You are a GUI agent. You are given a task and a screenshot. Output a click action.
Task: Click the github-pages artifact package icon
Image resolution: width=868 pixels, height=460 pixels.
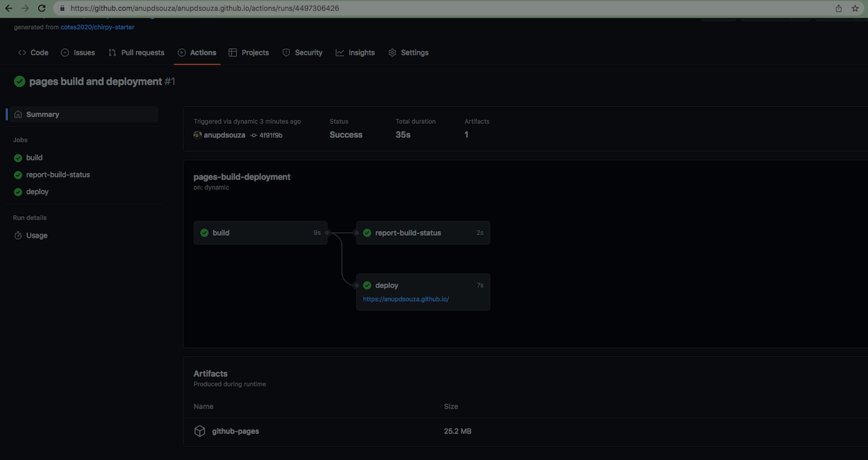pyautogui.click(x=199, y=431)
